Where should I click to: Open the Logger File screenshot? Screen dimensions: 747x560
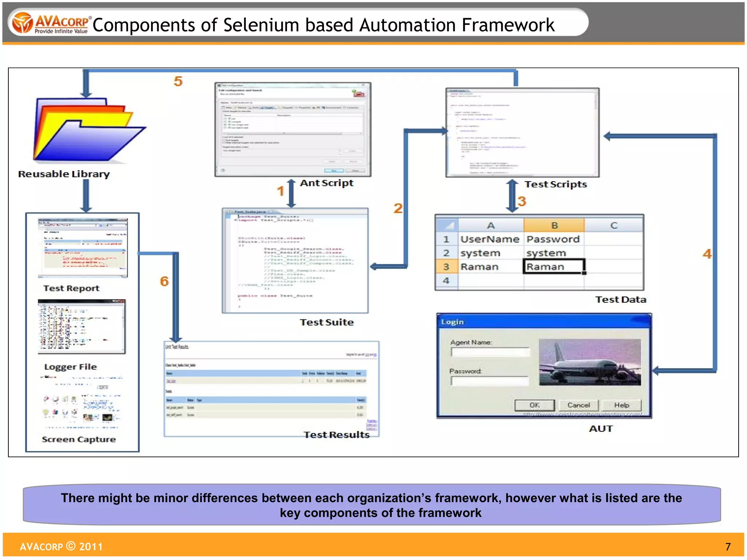click(x=82, y=327)
